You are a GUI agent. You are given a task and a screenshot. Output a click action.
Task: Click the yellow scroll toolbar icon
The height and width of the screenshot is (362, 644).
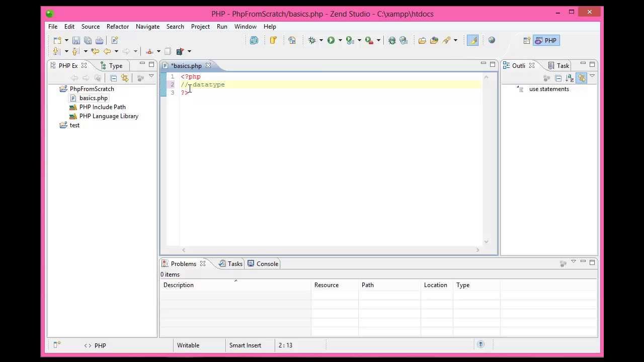pyautogui.click(x=273, y=41)
